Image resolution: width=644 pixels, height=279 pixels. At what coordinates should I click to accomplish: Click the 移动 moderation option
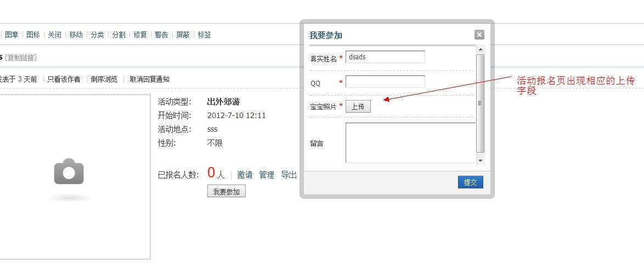coord(76,35)
